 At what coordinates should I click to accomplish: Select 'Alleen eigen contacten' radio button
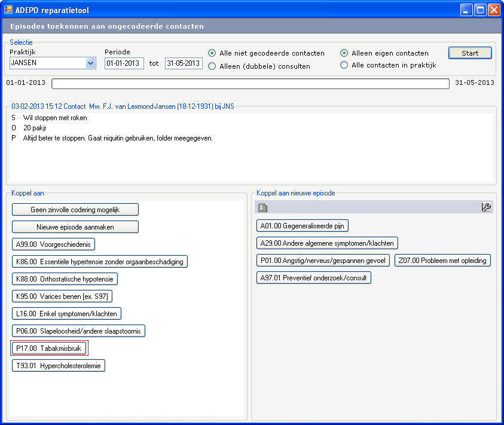tap(344, 53)
